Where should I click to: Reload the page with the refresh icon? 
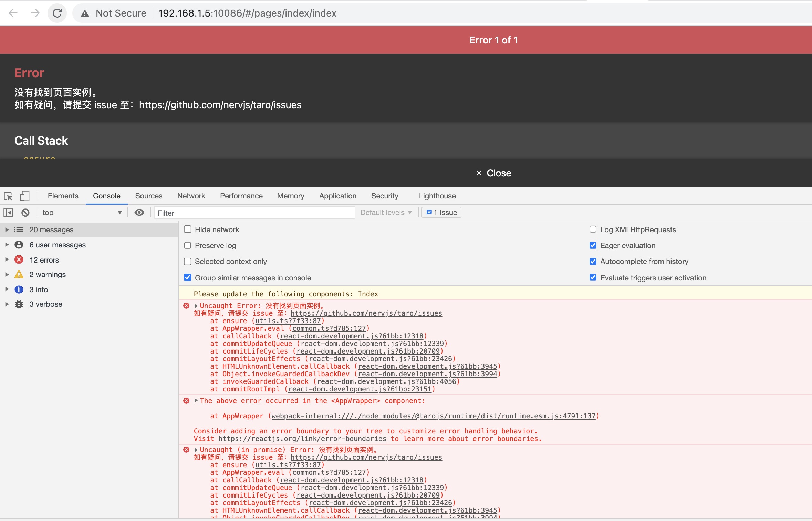click(57, 13)
